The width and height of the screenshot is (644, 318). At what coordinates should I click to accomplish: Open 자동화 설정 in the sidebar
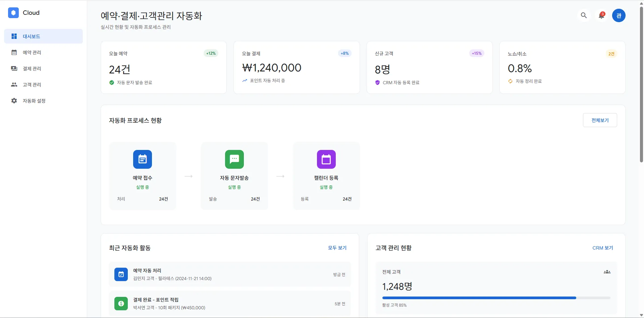[43, 101]
